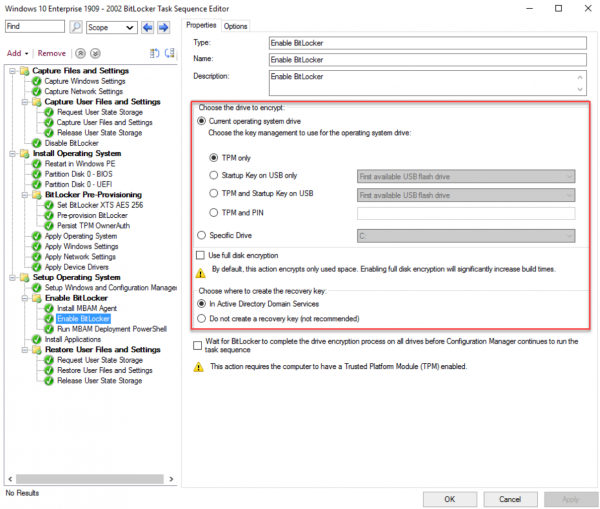This screenshot has height=509, width=600.
Task: Click the OK button
Action: coord(450,499)
